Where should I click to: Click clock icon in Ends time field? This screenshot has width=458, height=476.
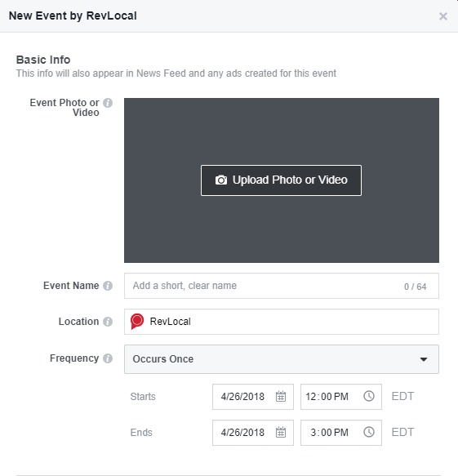(369, 432)
